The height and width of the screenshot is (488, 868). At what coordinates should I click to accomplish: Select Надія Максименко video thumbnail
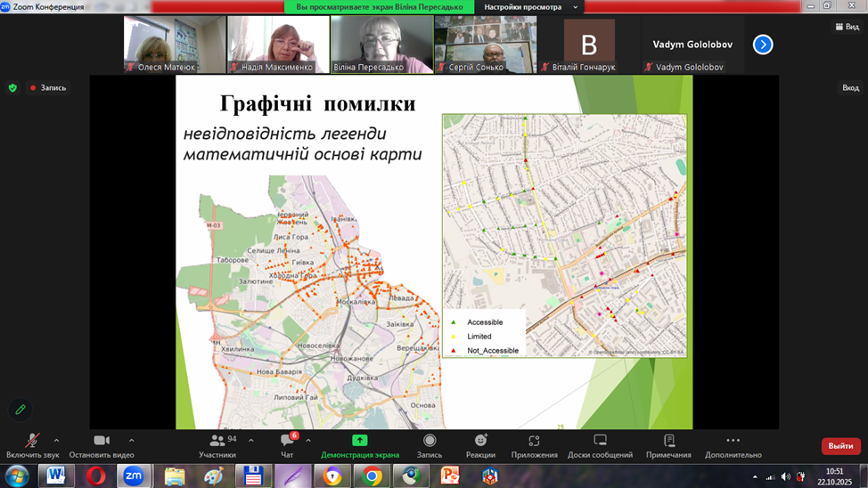point(278,45)
